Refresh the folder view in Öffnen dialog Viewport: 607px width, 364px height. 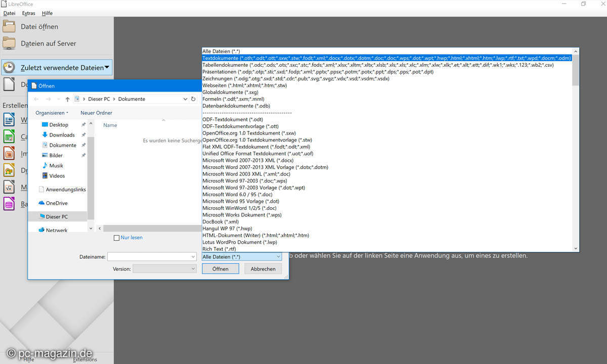pos(193,99)
